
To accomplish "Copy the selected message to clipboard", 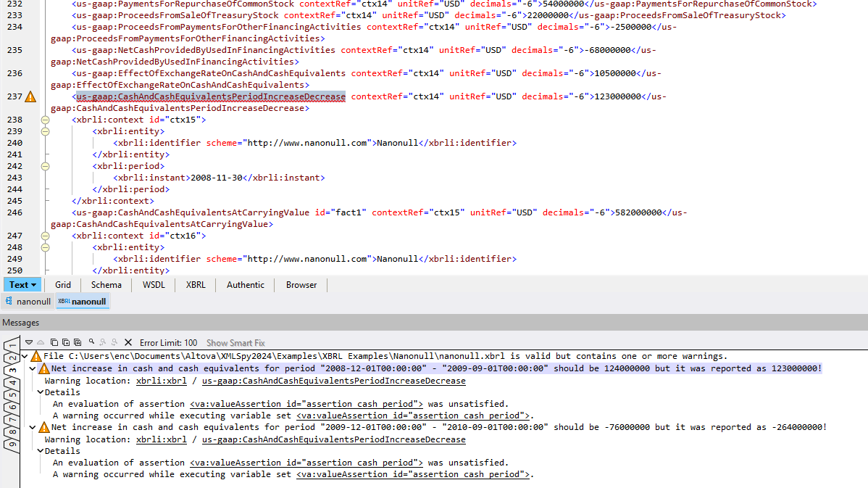I will pos(54,342).
